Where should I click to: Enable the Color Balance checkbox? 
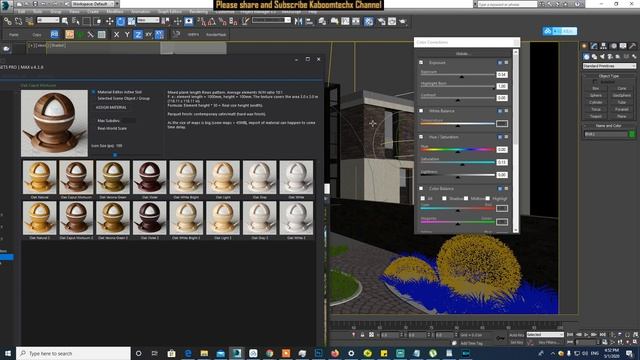pyautogui.click(x=421, y=189)
